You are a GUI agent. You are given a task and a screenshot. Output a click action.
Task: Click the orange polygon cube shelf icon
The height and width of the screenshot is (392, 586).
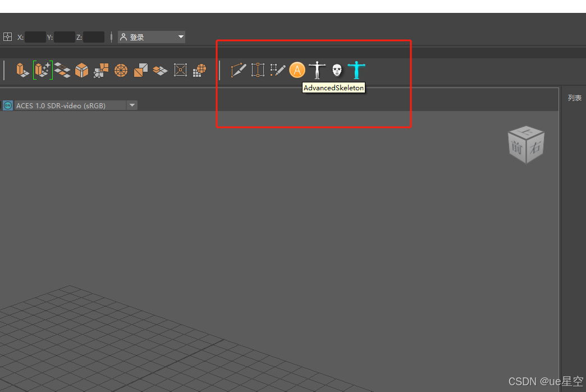click(x=81, y=70)
